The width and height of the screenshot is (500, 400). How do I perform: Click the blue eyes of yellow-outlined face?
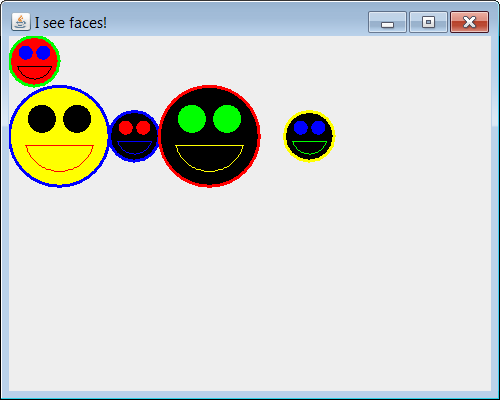point(309,128)
